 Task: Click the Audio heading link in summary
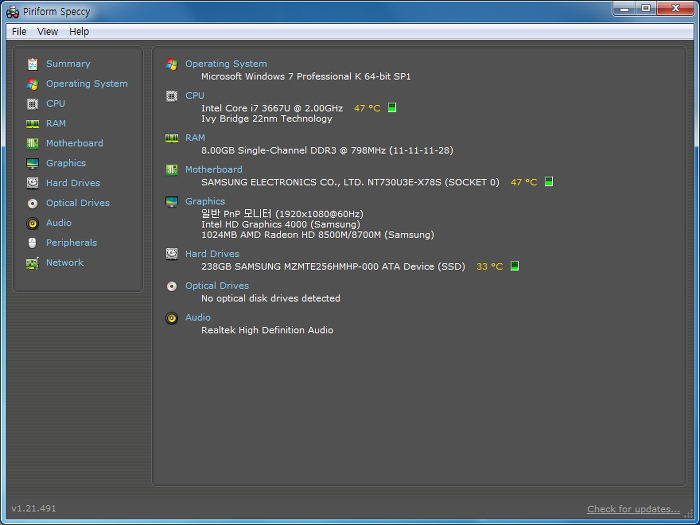[198, 318]
